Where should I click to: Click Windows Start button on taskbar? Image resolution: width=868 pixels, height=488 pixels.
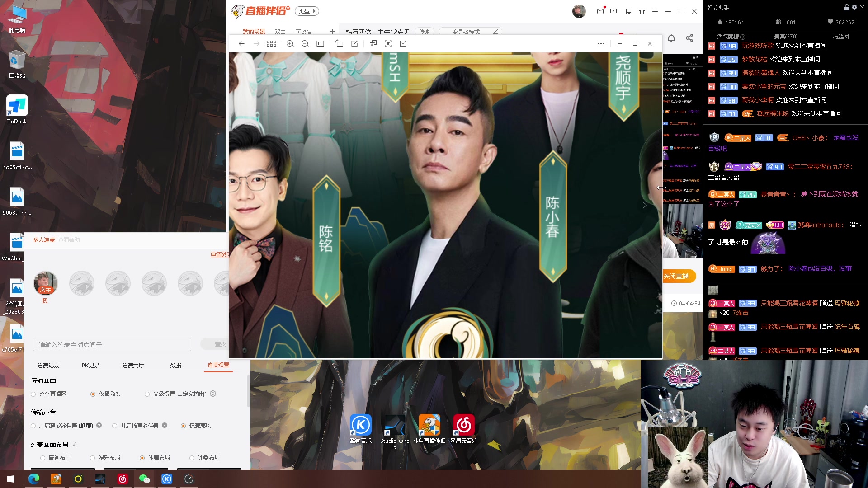[11, 479]
